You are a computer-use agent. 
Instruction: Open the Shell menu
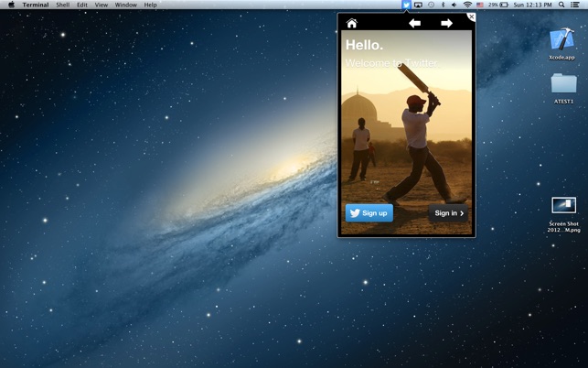click(62, 5)
